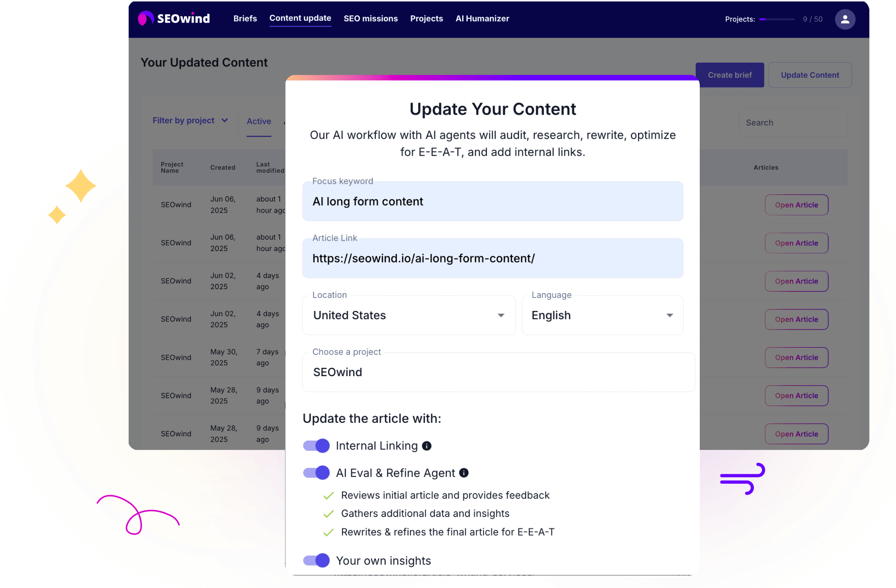Toggle the AI Eval & Refine Agent switch
The height and width of the screenshot is (588, 896).
pos(316,473)
